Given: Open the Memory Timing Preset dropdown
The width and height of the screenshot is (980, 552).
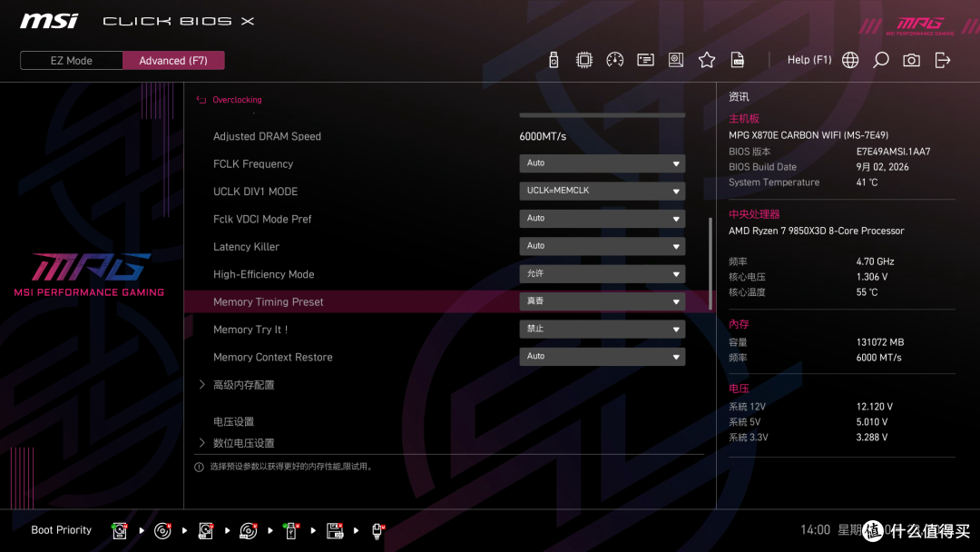Looking at the screenshot, I should point(602,301).
